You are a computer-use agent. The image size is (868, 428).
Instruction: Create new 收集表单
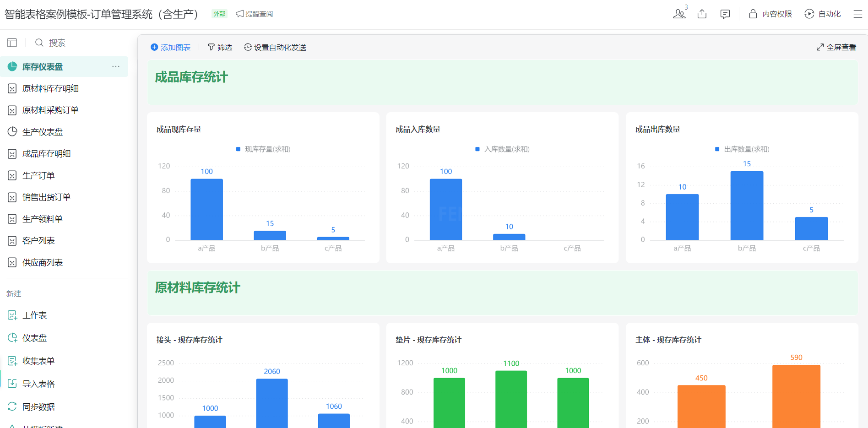click(x=64, y=361)
